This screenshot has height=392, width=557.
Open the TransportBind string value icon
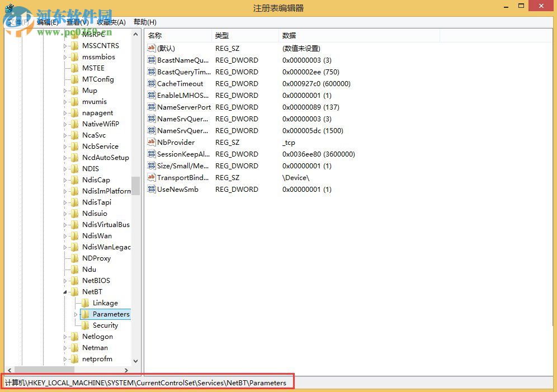coord(152,177)
